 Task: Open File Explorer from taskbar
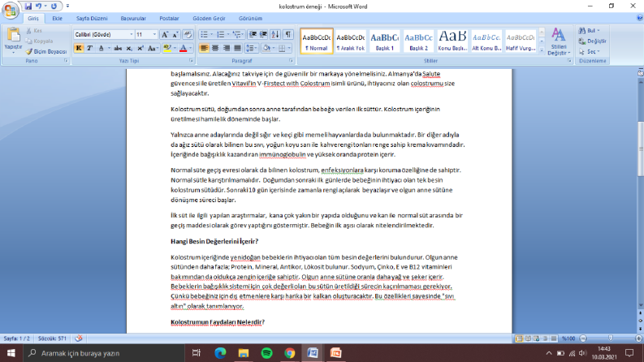tap(244, 353)
